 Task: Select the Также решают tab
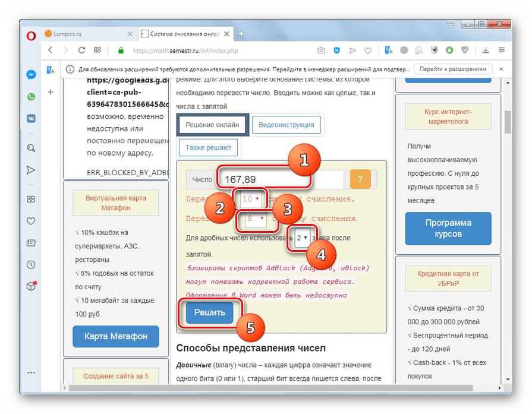tap(208, 147)
